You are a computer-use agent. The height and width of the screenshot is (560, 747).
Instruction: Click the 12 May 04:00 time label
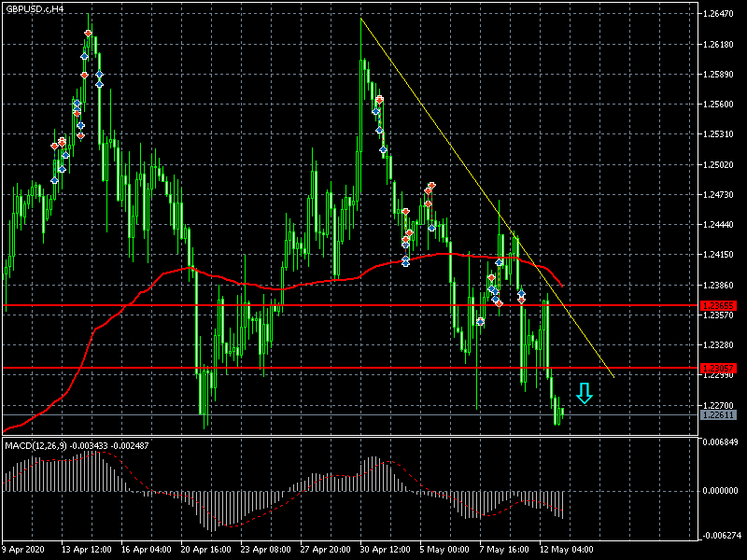point(565,550)
